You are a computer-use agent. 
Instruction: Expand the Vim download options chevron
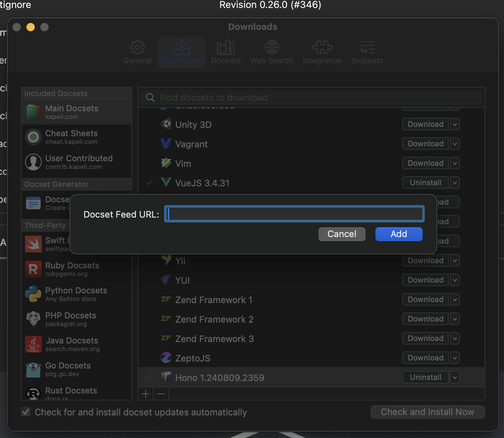(x=455, y=163)
